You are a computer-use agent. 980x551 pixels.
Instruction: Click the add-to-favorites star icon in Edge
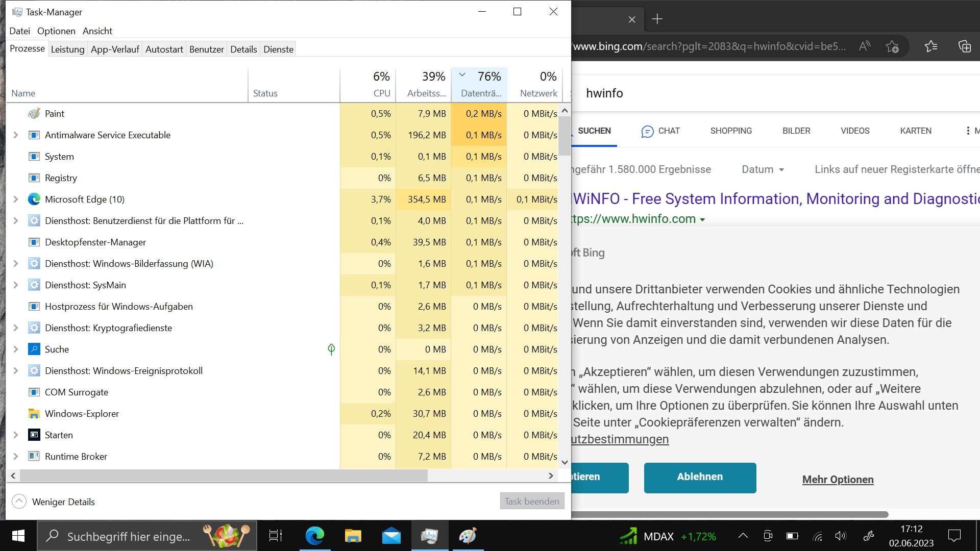coord(892,46)
